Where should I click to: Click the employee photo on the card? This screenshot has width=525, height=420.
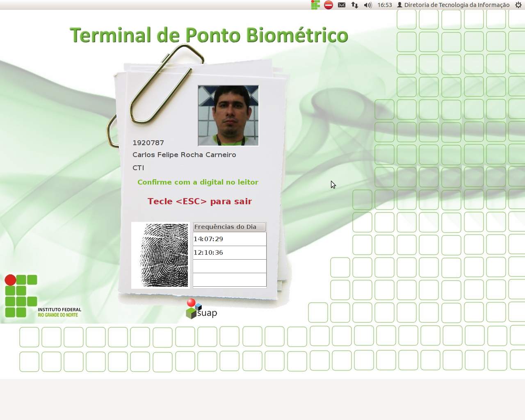(228, 116)
